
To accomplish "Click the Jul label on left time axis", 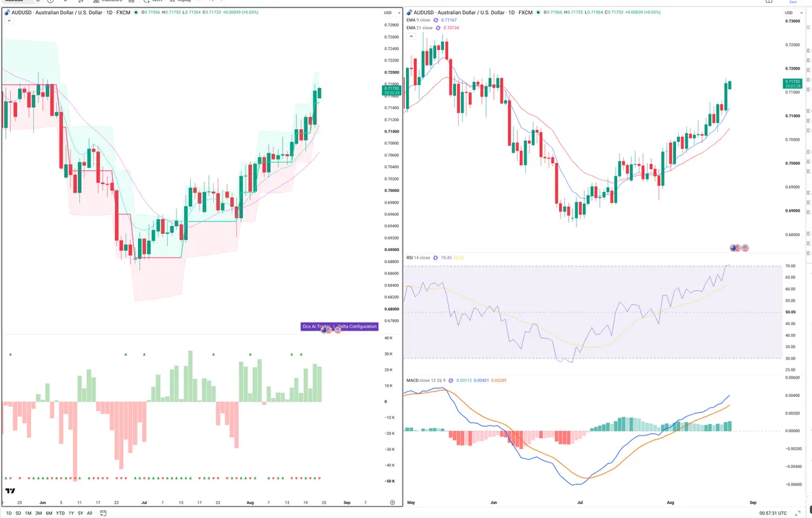I will pyautogui.click(x=144, y=502).
